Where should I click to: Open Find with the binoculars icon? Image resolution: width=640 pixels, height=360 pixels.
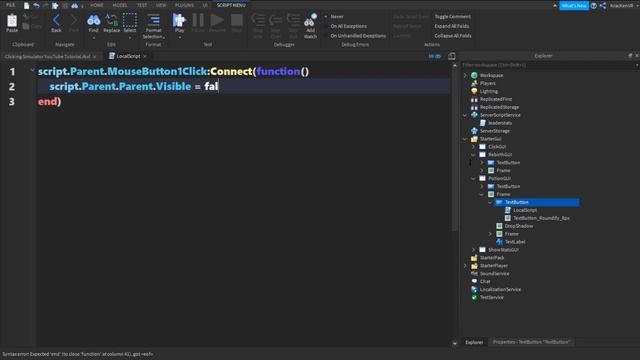[x=93, y=20]
